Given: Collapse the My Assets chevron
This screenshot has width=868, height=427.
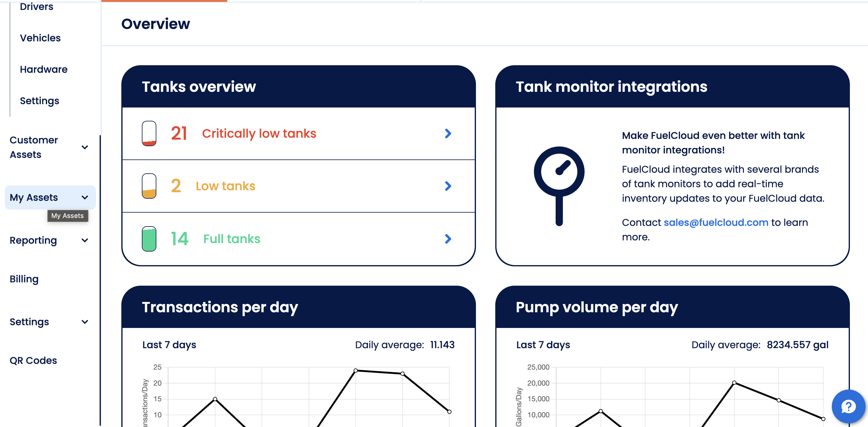Looking at the screenshot, I should [x=85, y=197].
